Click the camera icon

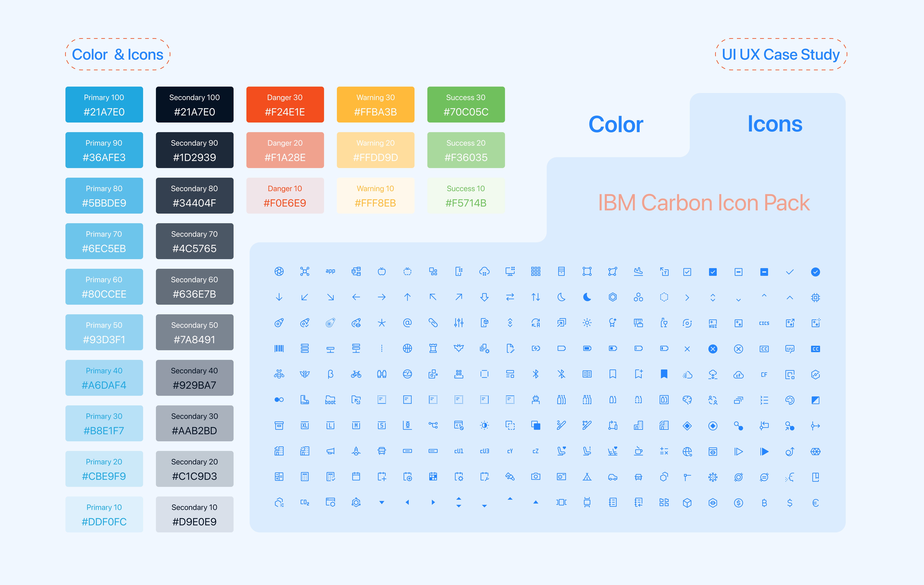[x=536, y=476]
